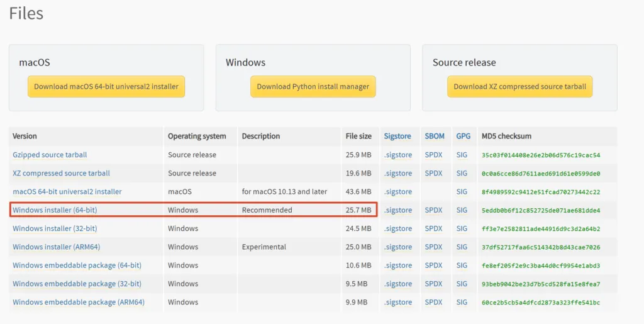Download Windows installer (64-bit)

(x=55, y=210)
